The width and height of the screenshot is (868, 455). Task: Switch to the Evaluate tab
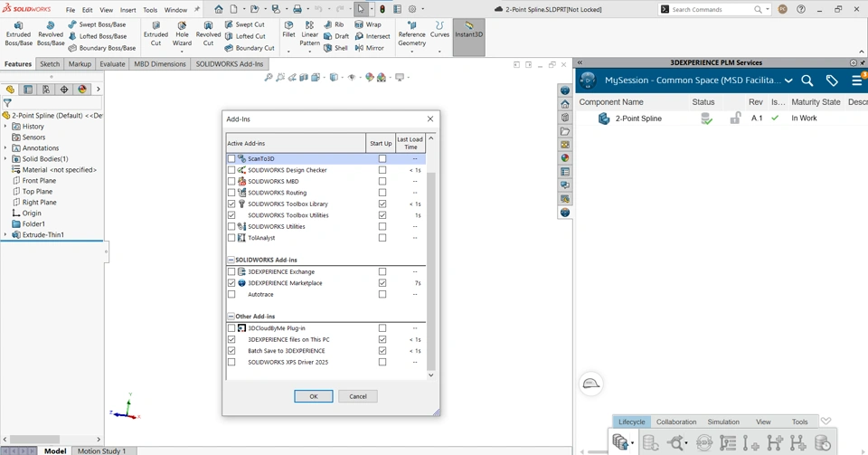tap(112, 64)
